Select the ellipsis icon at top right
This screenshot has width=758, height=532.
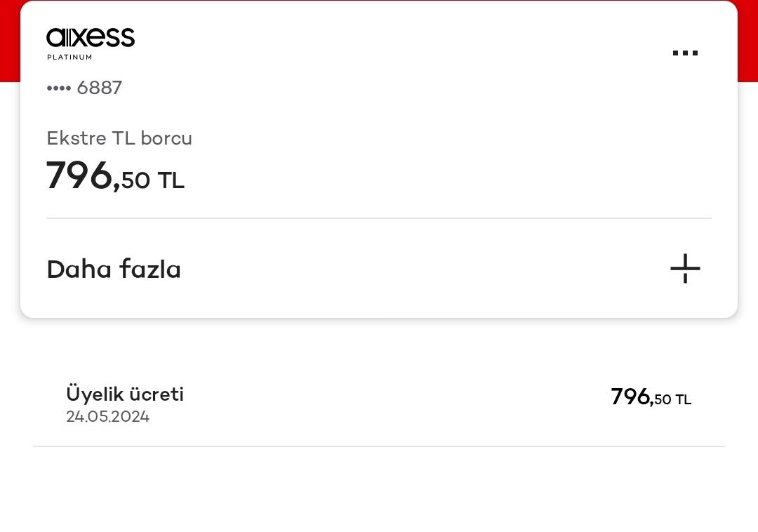tap(684, 53)
